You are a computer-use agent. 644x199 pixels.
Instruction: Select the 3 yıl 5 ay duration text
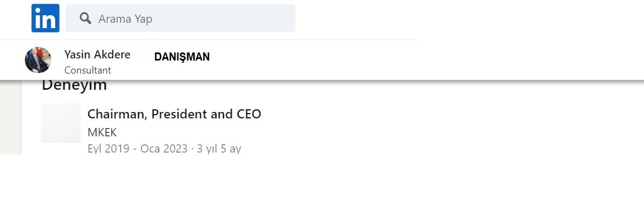[219, 149]
